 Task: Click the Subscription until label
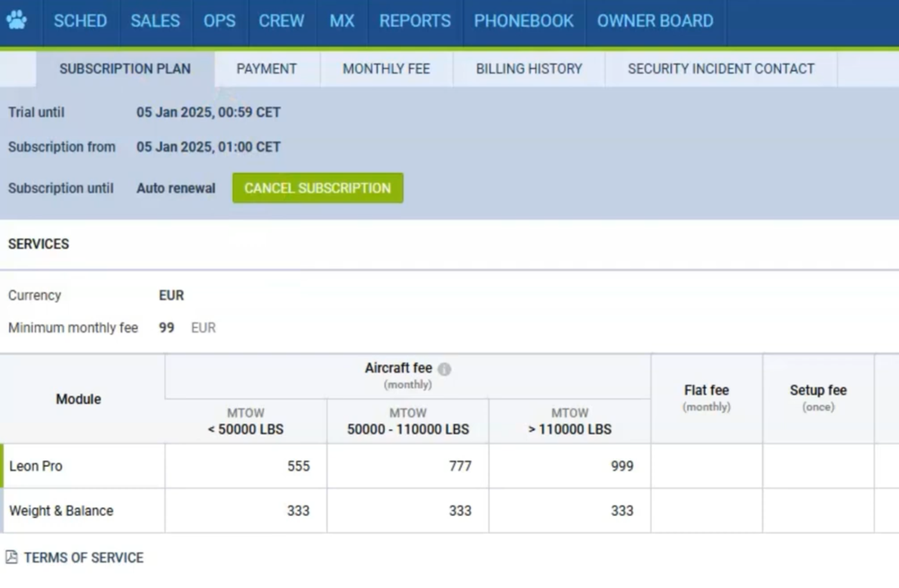(x=61, y=188)
